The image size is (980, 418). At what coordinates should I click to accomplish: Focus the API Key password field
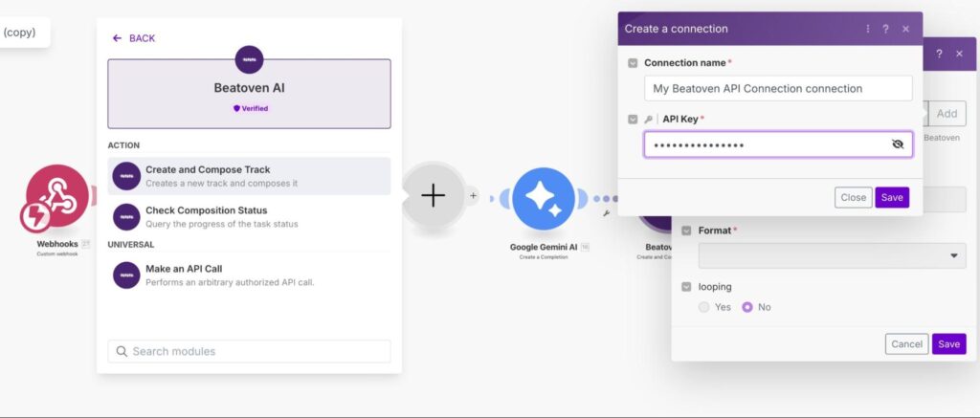tap(778, 144)
